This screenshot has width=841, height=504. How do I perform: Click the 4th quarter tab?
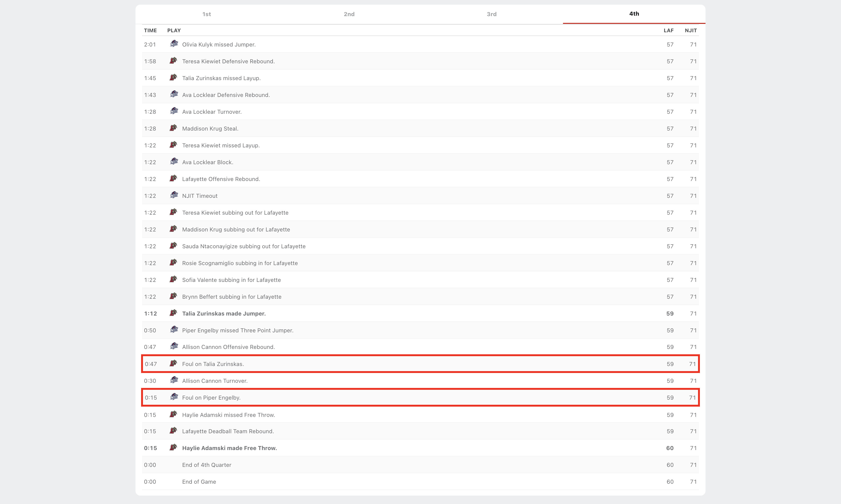[x=634, y=14]
